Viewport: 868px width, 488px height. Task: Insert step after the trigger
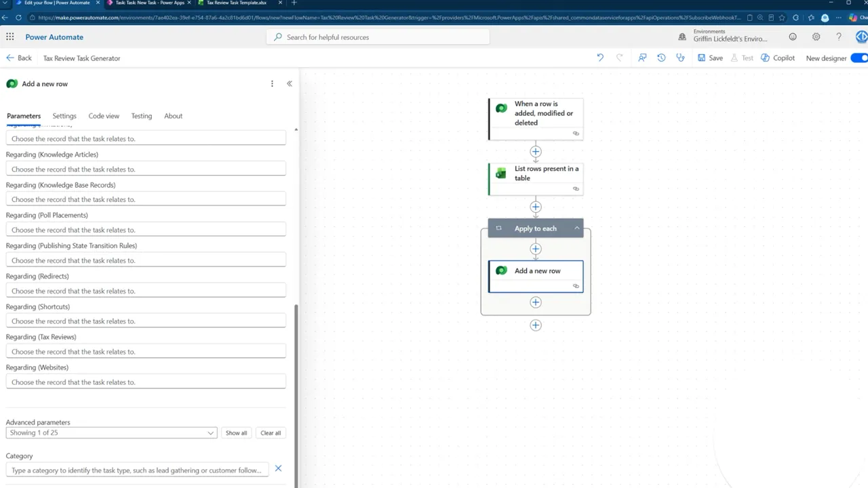click(x=536, y=151)
